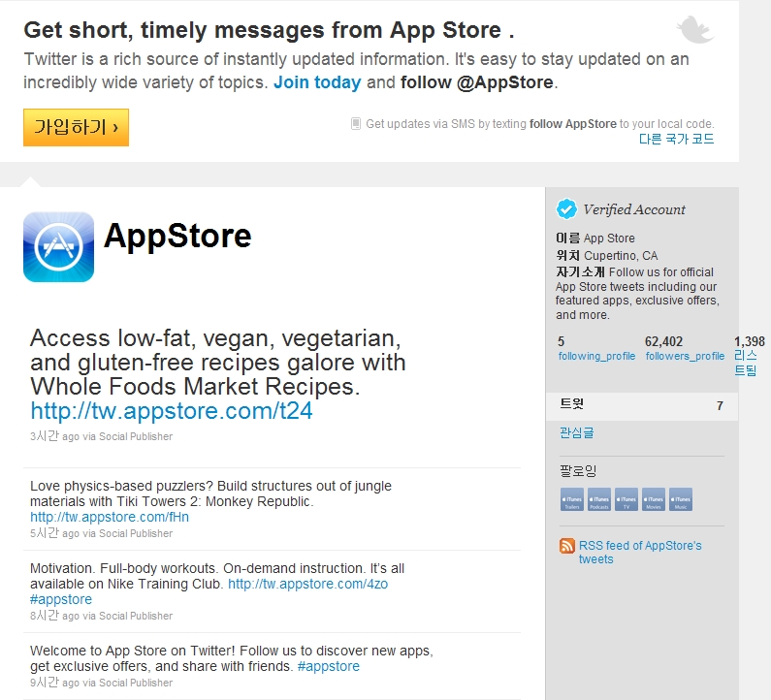Click the Twitter bird logo

(x=695, y=29)
